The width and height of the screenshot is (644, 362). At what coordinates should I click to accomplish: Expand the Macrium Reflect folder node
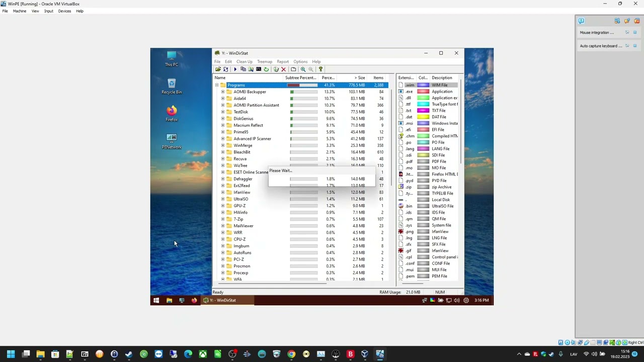click(223, 125)
